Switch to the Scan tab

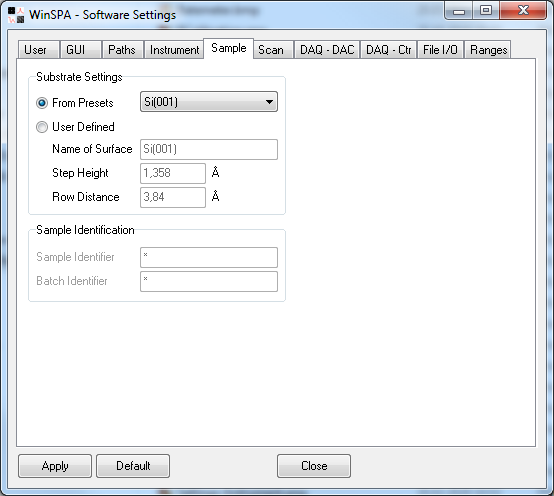[271, 50]
